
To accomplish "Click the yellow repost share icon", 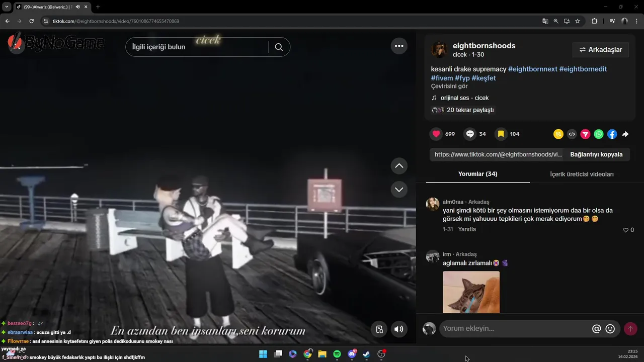I will click(x=558, y=134).
